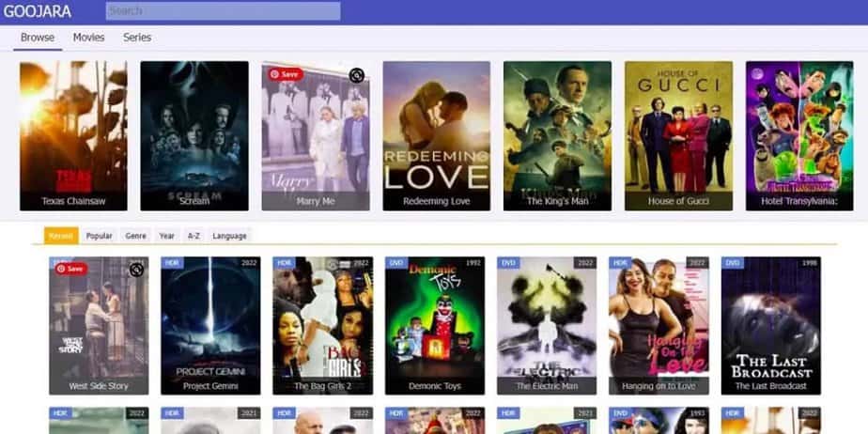Open The Bag Girls 2 poster
This screenshot has width=868, height=434.
323,325
